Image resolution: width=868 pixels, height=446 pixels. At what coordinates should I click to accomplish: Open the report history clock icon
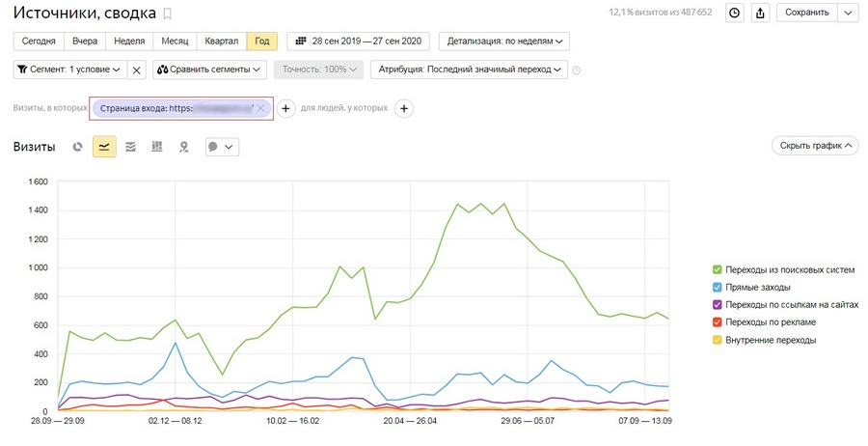735,13
